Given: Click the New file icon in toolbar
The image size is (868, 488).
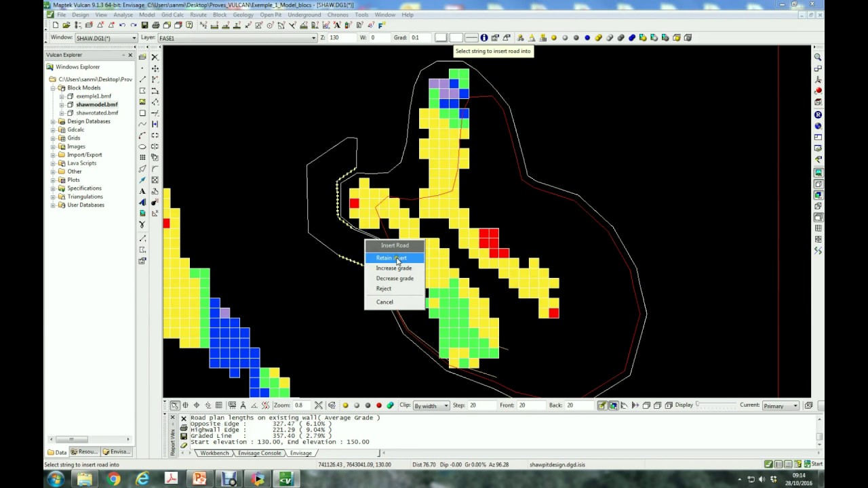Looking at the screenshot, I should pos(55,25).
